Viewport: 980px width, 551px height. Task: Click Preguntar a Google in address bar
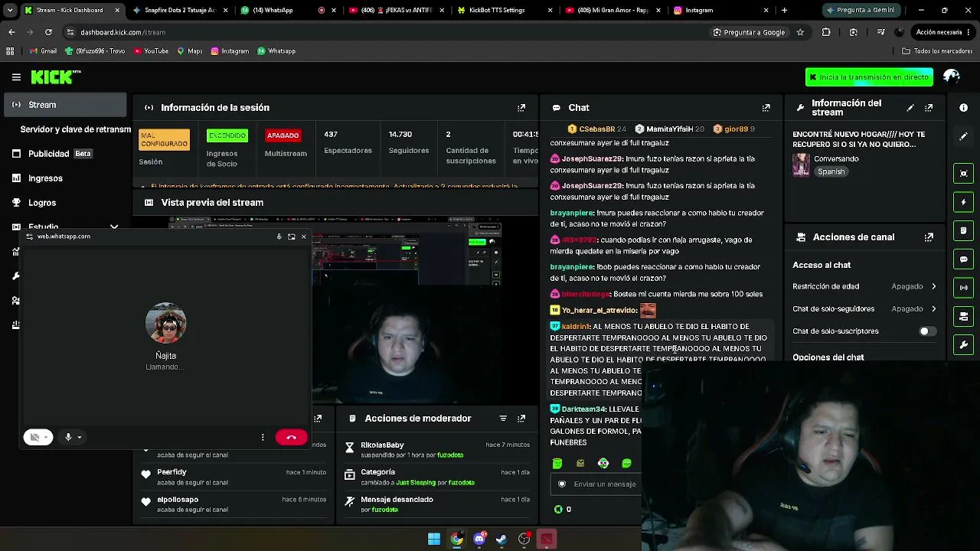coord(749,32)
